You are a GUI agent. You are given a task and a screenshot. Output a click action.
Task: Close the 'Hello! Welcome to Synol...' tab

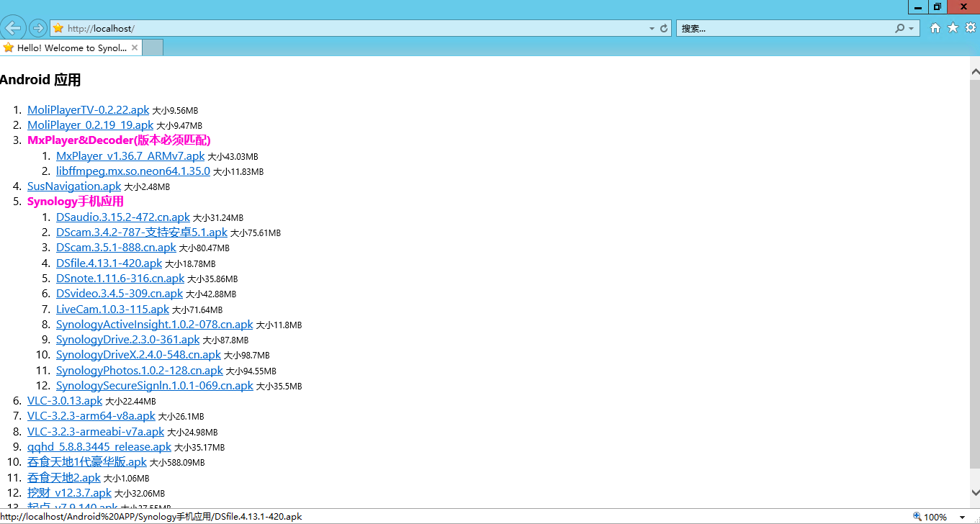click(135, 48)
